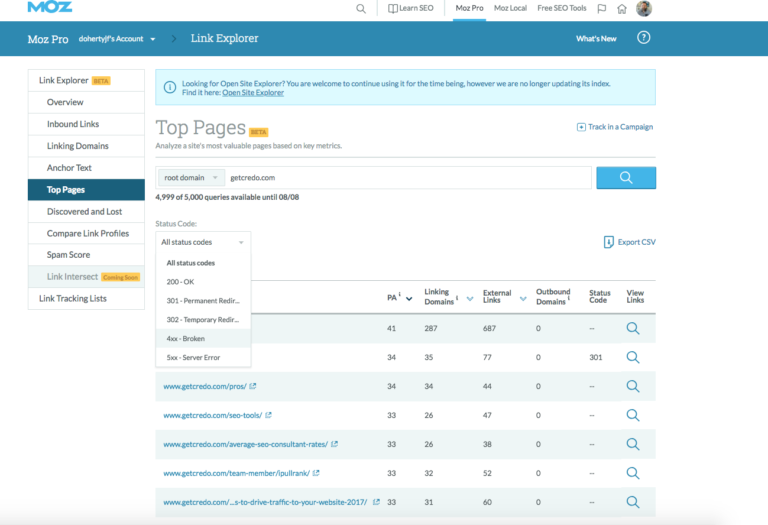Sort by External Links column arrow
Screen dimensions: 768x525
(523, 298)
